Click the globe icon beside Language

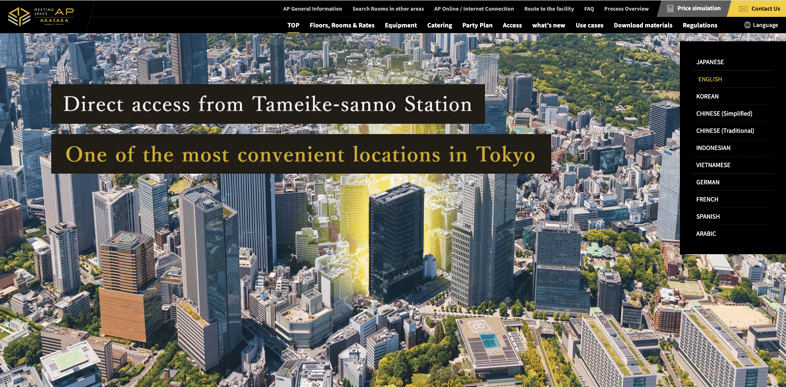coord(747,25)
